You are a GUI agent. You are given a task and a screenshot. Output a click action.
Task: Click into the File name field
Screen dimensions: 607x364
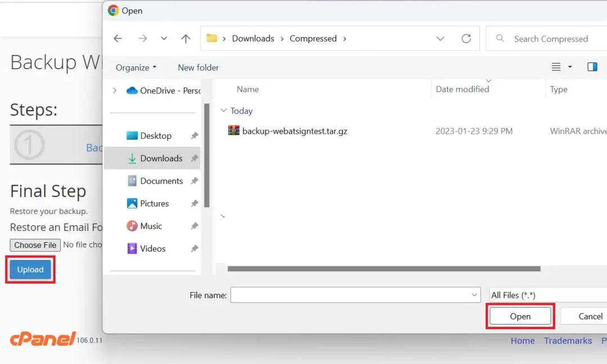pyautogui.click(x=350, y=295)
